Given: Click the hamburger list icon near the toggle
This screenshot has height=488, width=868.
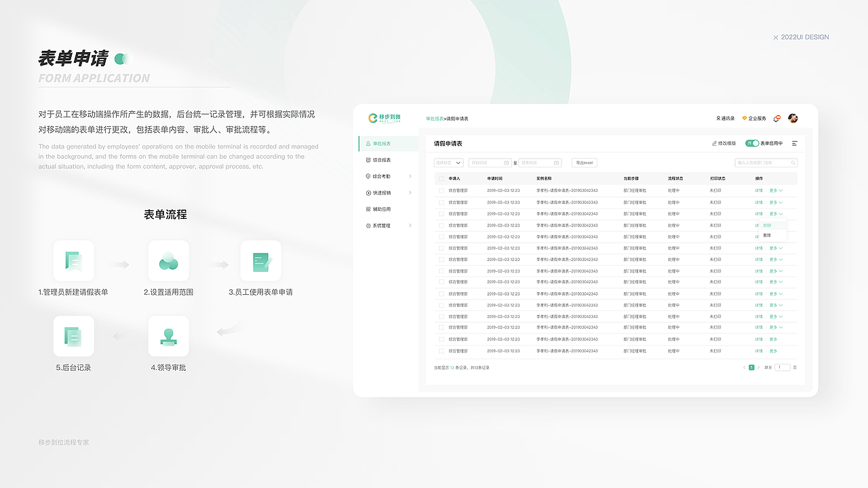Looking at the screenshot, I should (795, 143).
